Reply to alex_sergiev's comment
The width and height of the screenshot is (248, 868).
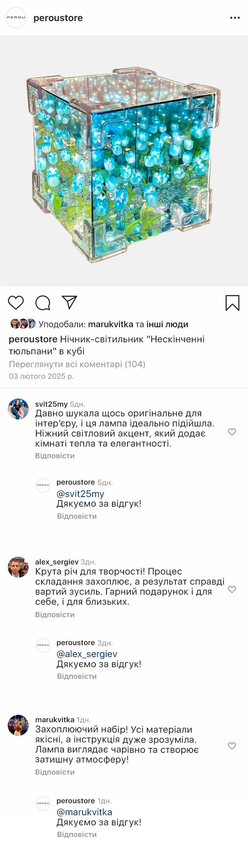pos(55,614)
